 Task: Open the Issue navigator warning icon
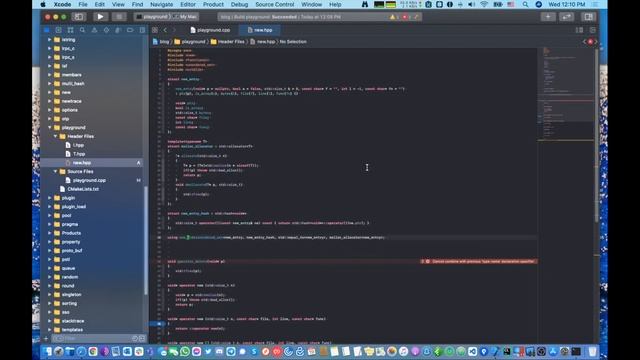tap(94, 30)
